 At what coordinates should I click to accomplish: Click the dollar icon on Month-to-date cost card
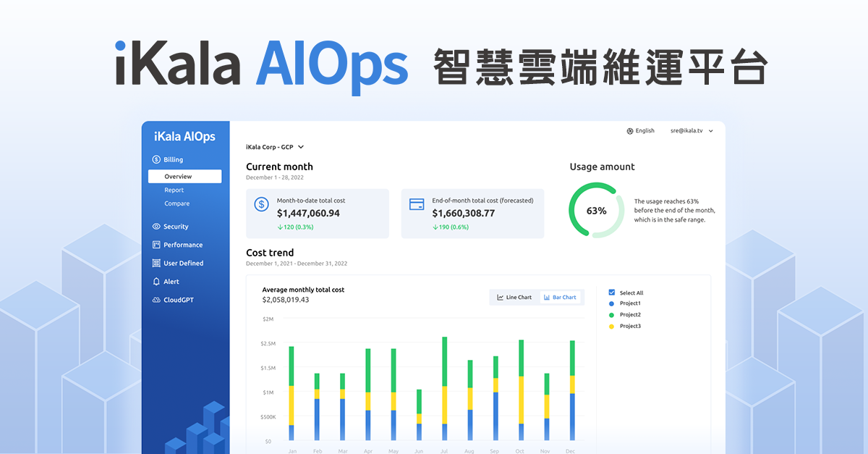pyautogui.click(x=261, y=205)
